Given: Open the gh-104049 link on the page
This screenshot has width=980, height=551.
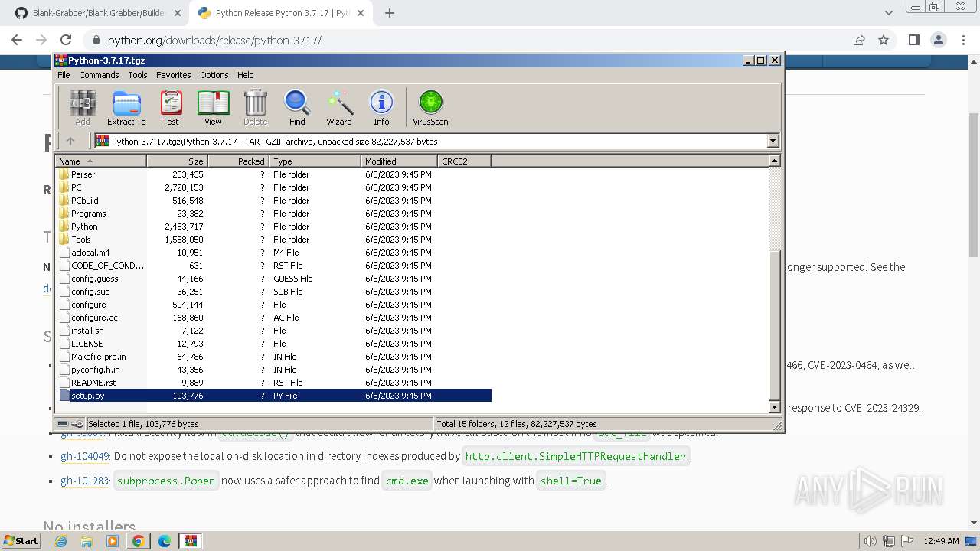Looking at the screenshot, I should pyautogui.click(x=85, y=456).
